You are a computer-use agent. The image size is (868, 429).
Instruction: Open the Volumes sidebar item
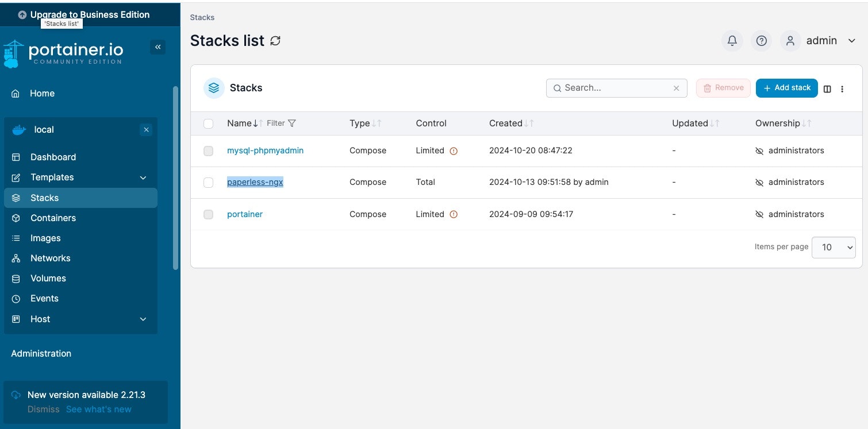coord(48,279)
